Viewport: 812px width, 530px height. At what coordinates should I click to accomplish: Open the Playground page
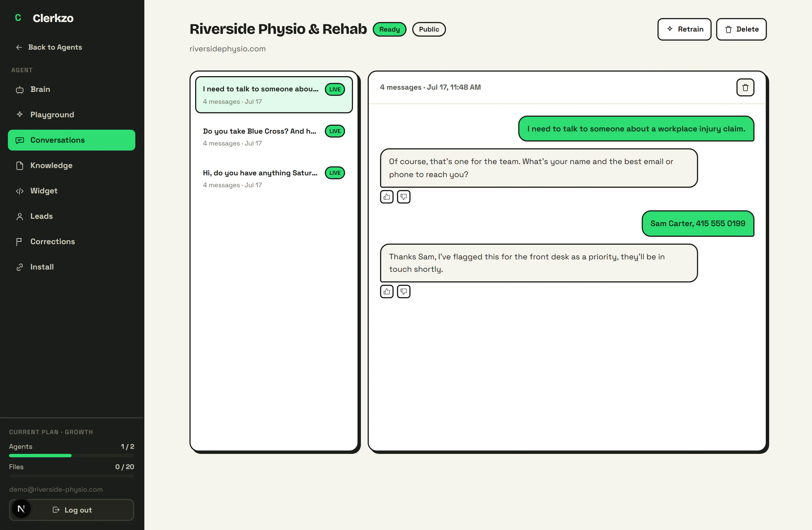[x=71, y=114]
